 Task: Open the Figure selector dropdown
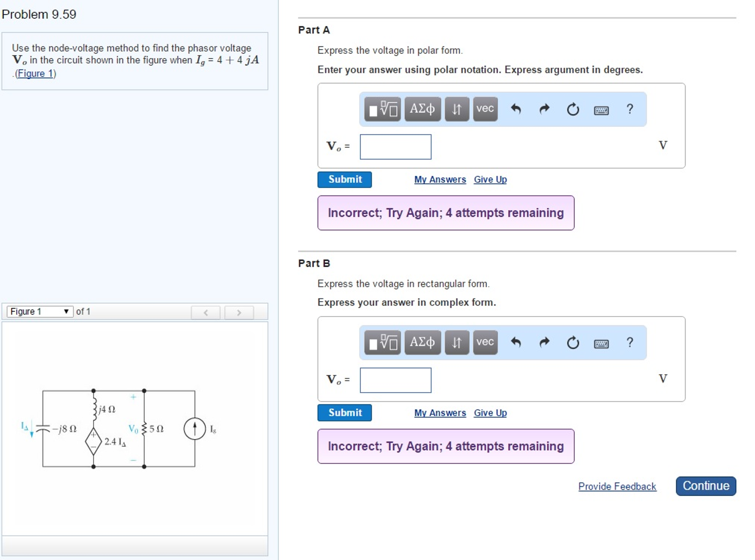tap(39, 311)
